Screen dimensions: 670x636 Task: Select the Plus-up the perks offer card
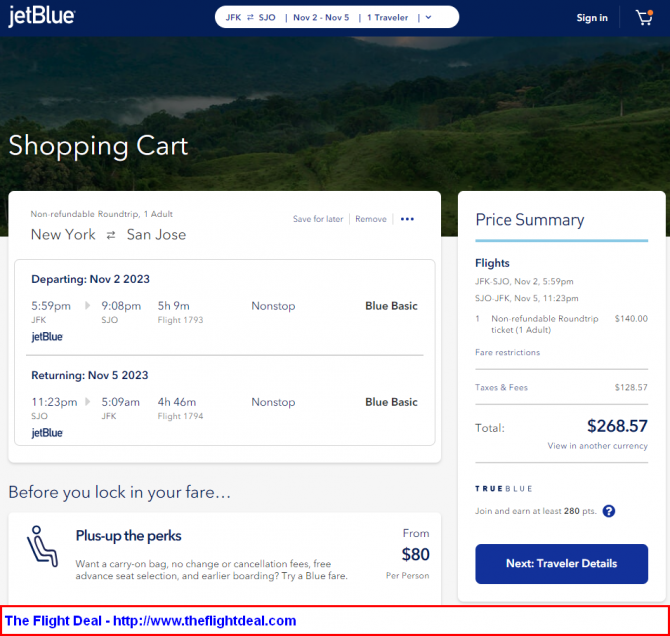pos(225,558)
